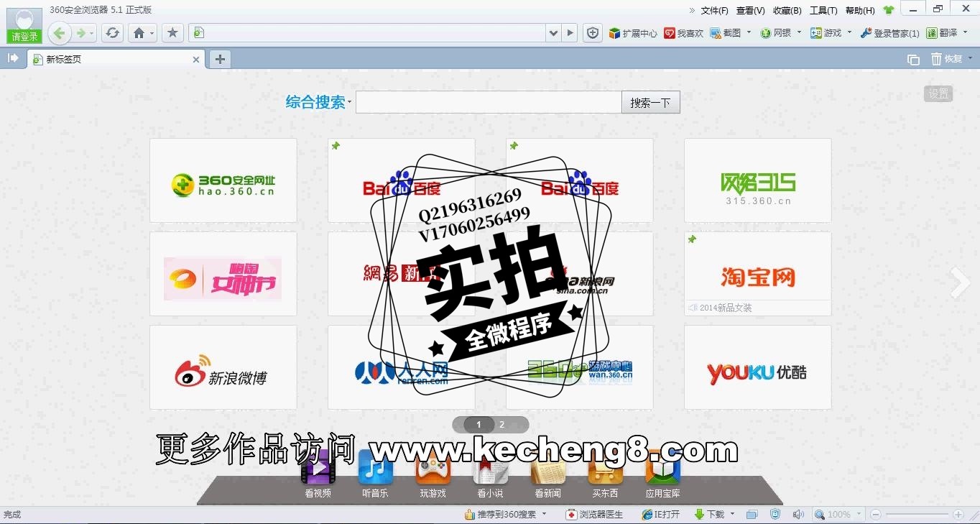The width and height of the screenshot is (980, 524).
Task: Open the home page icon
Action: pyautogui.click(x=139, y=33)
